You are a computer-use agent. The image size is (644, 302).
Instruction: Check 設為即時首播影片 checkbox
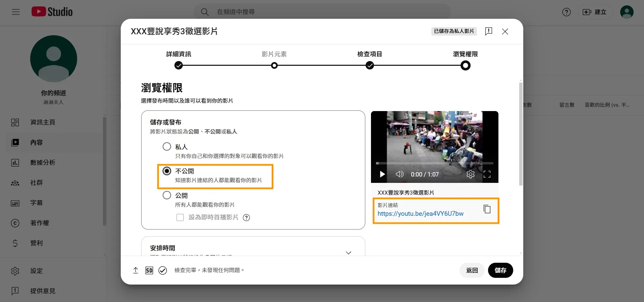click(180, 217)
